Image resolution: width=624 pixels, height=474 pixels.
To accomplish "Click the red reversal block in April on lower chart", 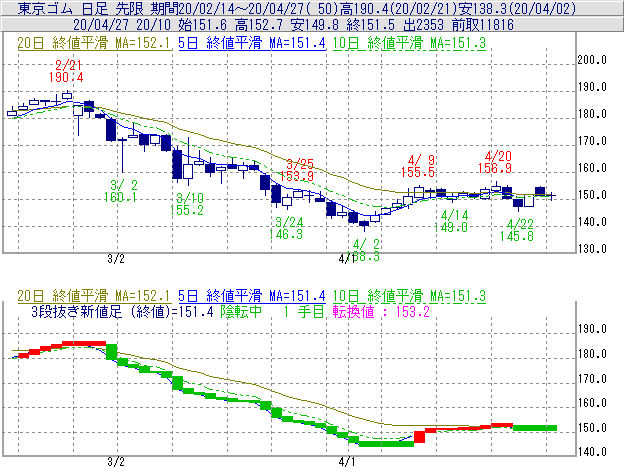I will [419, 437].
